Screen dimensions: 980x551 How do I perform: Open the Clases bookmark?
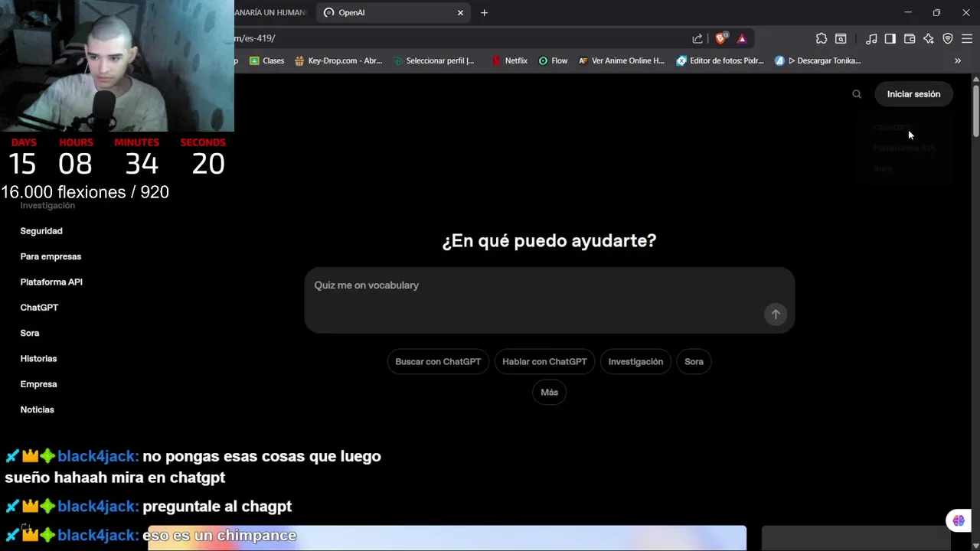pos(266,60)
